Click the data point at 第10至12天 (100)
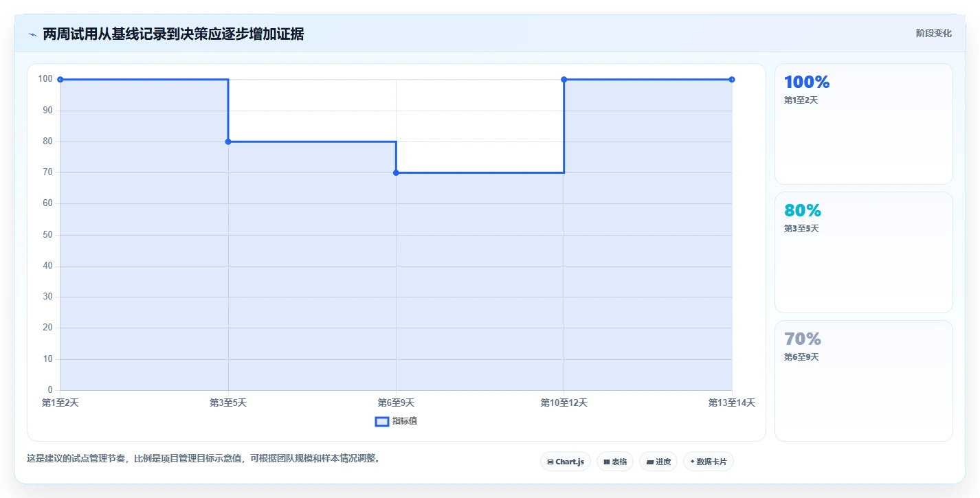Image resolution: width=980 pixels, height=498 pixels. 564,80
